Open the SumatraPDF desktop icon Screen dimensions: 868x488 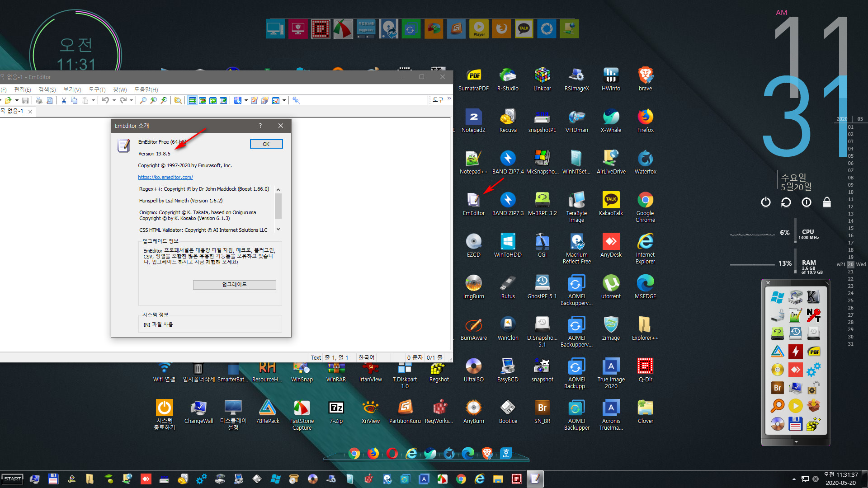coord(473,79)
